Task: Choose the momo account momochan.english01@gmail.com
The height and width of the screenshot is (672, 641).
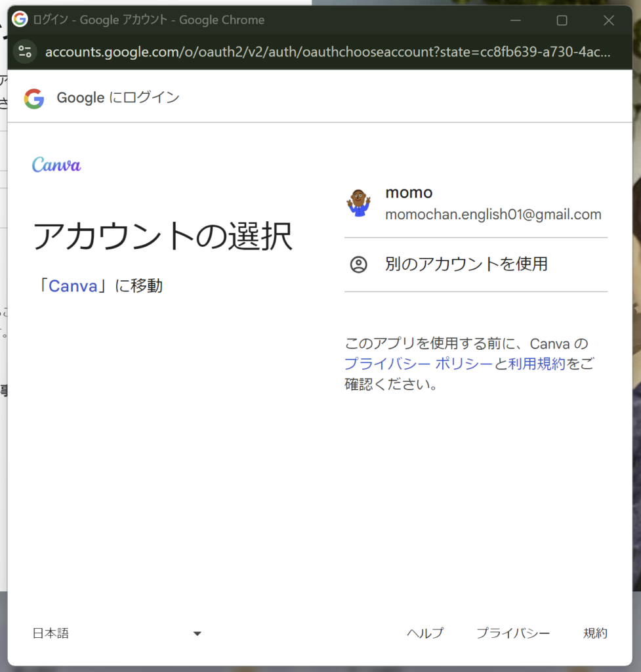Action: click(x=476, y=203)
